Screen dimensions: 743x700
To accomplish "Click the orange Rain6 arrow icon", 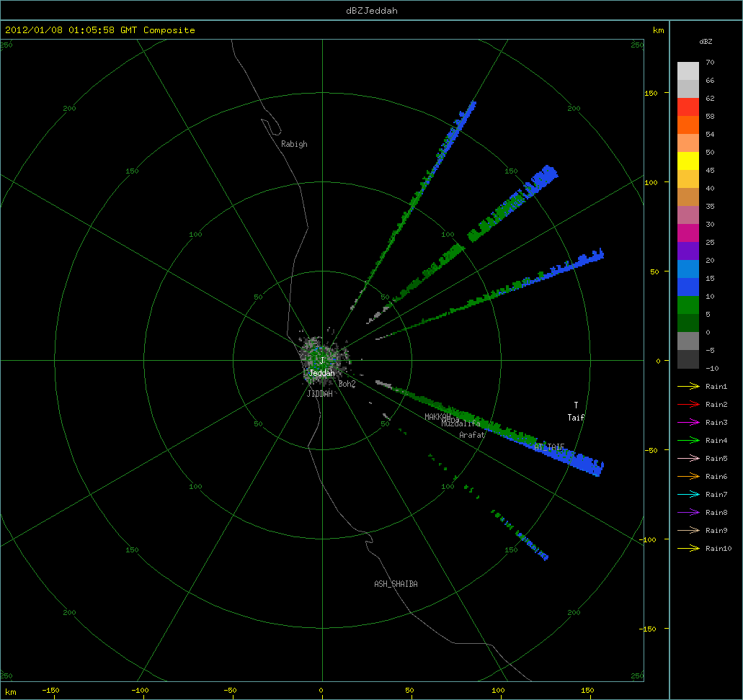I will point(688,477).
